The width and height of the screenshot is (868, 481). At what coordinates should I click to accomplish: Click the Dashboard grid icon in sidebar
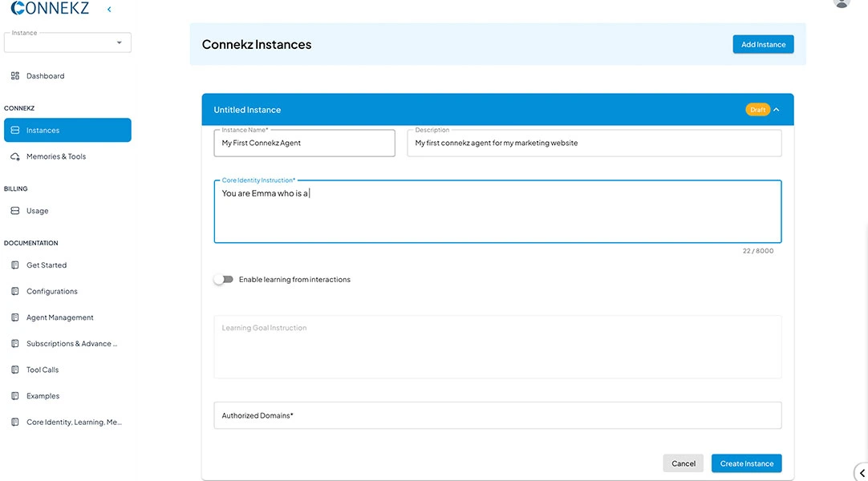[x=15, y=76]
